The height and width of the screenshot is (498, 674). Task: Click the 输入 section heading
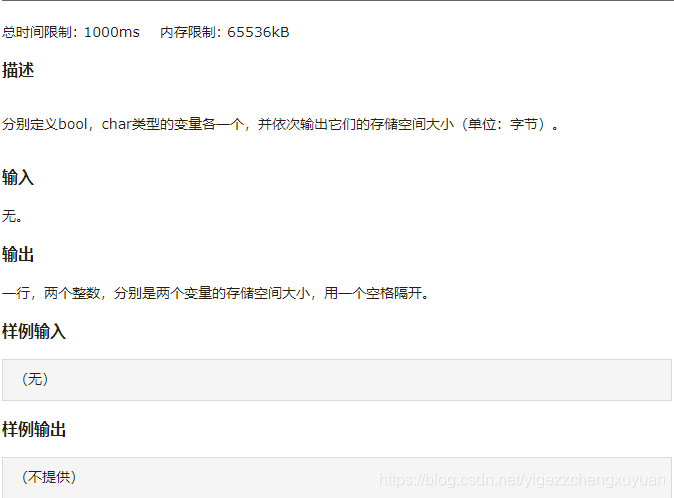click(x=18, y=177)
